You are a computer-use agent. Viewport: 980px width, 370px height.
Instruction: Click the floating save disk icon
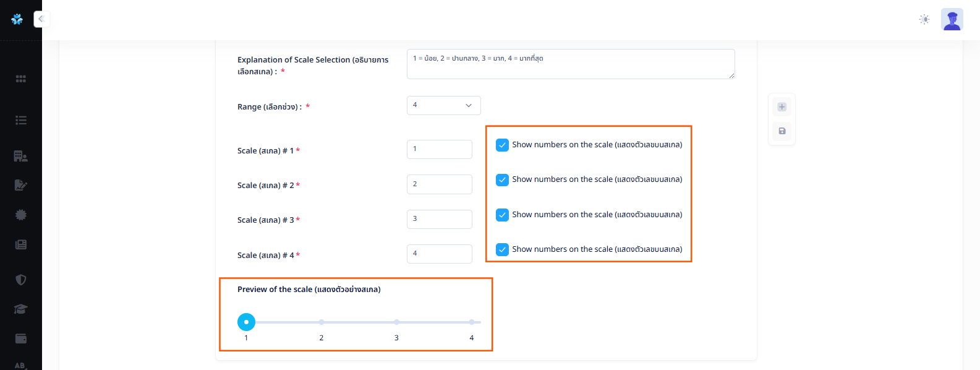tap(782, 131)
